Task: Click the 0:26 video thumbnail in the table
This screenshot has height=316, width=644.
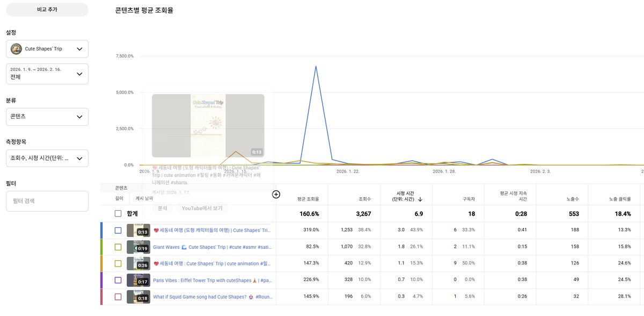Action: [138, 263]
